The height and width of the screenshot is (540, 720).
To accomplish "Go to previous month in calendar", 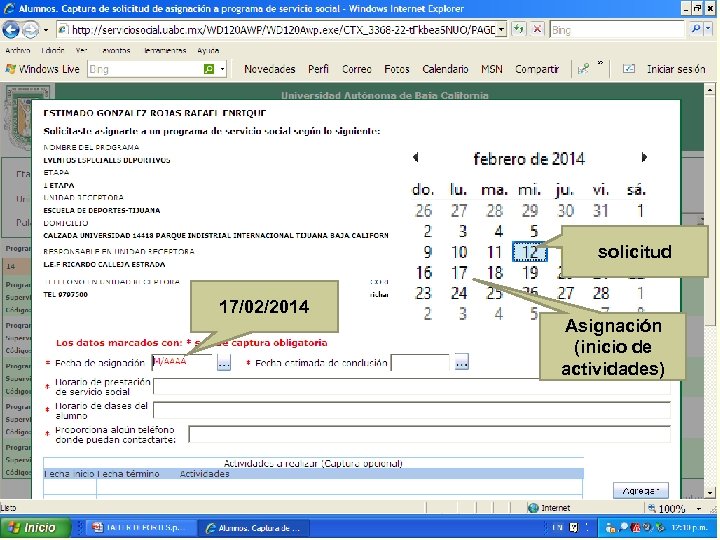I will click(416, 158).
